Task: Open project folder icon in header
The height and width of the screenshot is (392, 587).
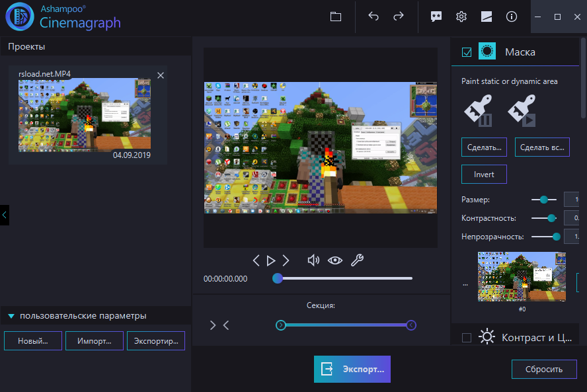Action: [x=335, y=17]
